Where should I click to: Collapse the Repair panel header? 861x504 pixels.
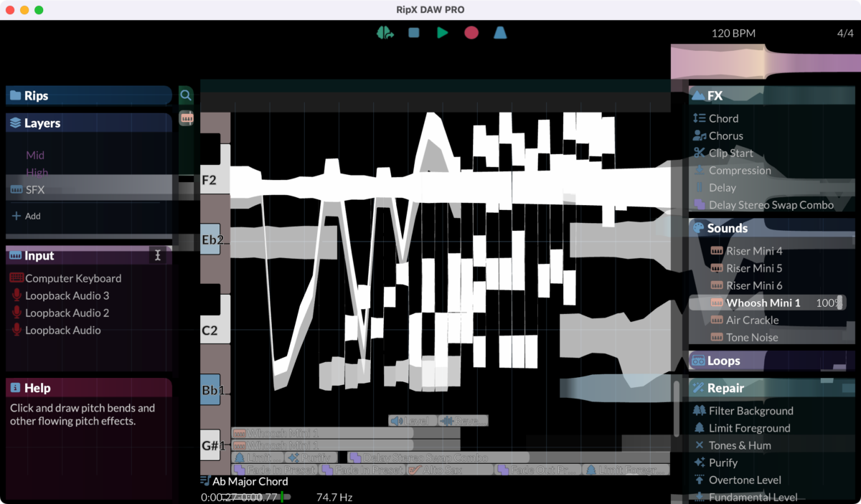click(772, 388)
